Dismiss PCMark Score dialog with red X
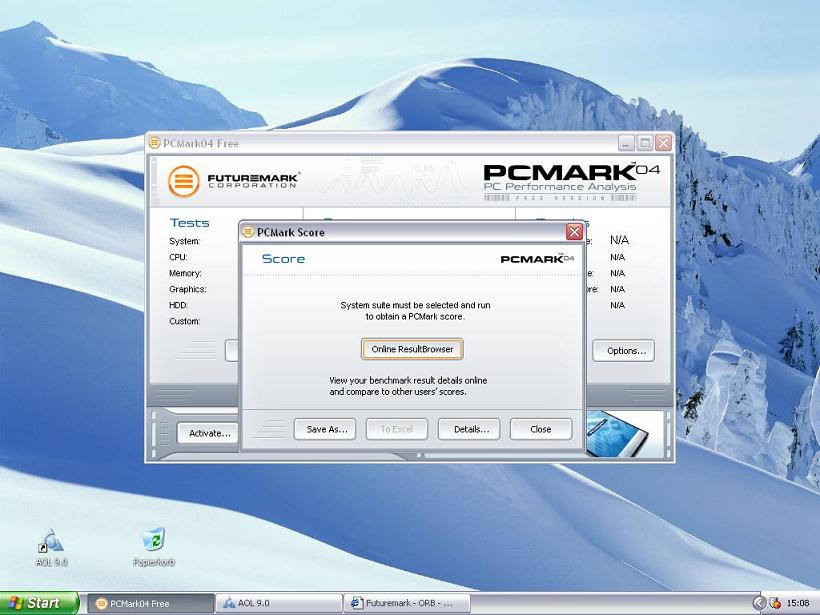 click(x=574, y=232)
